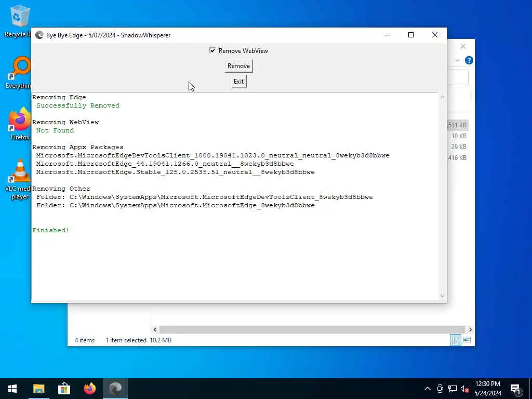The width and height of the screenshot is (532, 399).
Task: Switch Explorer to details view icon
Action: pos(455,340)
